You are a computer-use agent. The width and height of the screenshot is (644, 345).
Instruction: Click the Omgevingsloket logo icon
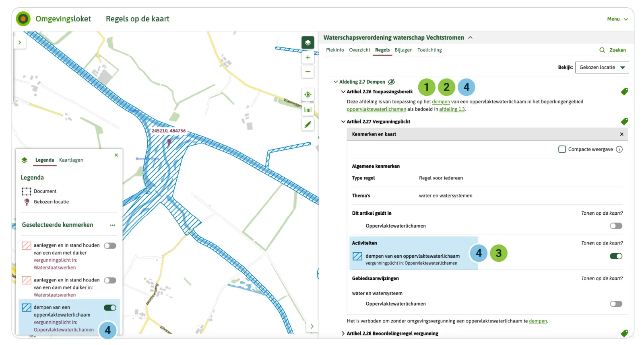[x=23, y=18]
